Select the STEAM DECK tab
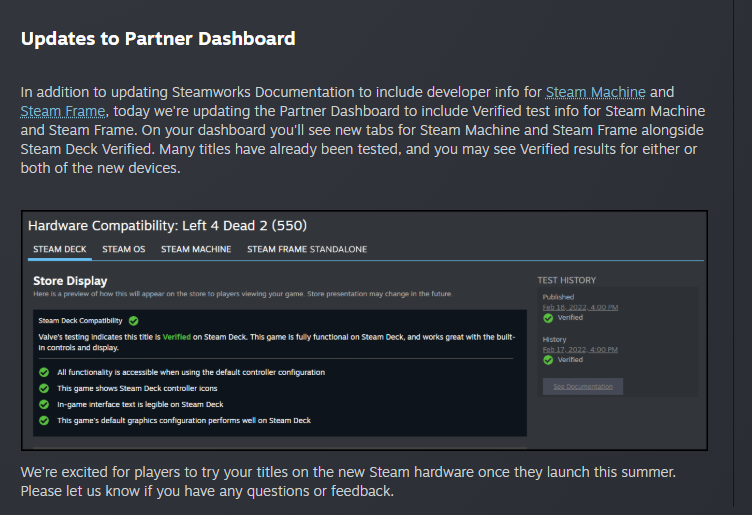Image resolution: width=752 pixels, height=515 pixels. (59, 249)
